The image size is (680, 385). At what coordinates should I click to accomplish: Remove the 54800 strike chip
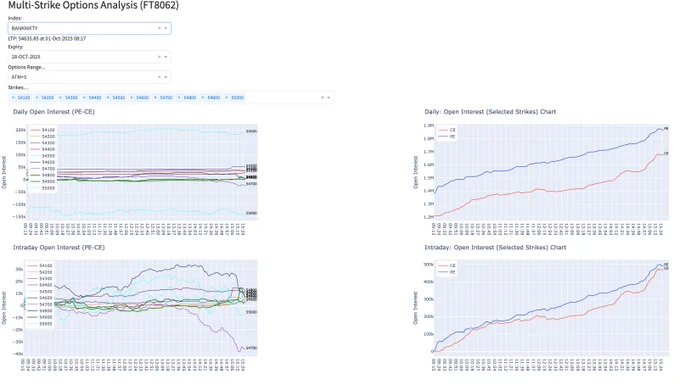[x=179, y=98]
